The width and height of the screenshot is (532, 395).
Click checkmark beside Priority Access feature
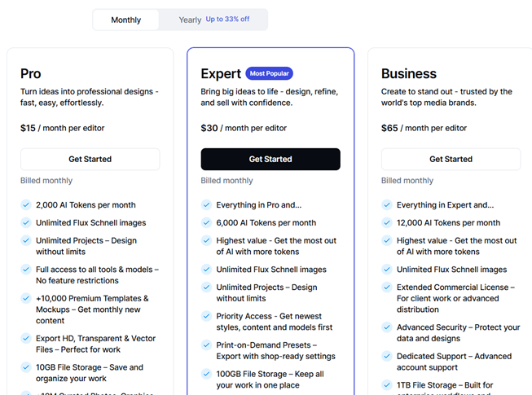point(206,317)
